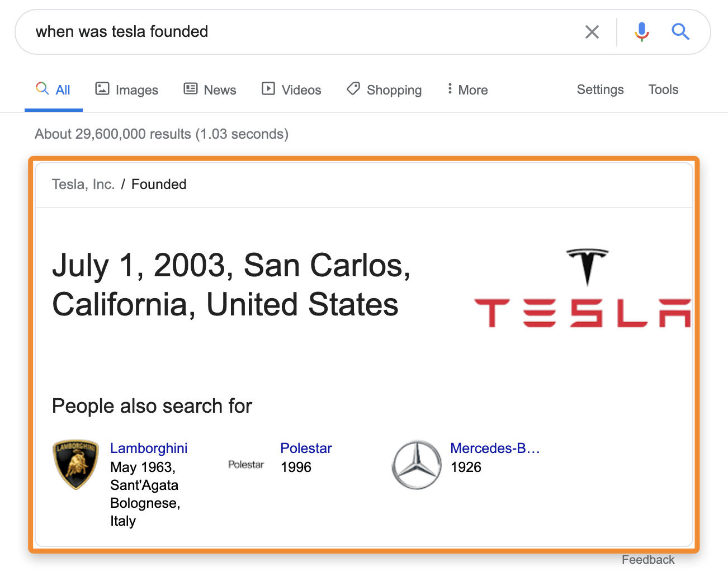This screenshot has height=585, width=728.
Task: Click the Feedback link below the card
Action: point(648,560)
